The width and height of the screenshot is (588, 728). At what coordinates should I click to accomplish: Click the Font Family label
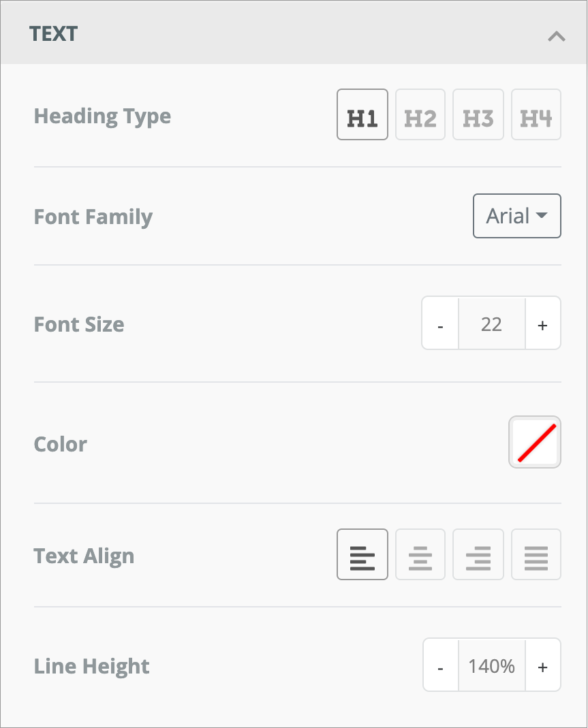pyautogui.click(x=93, y=217)
